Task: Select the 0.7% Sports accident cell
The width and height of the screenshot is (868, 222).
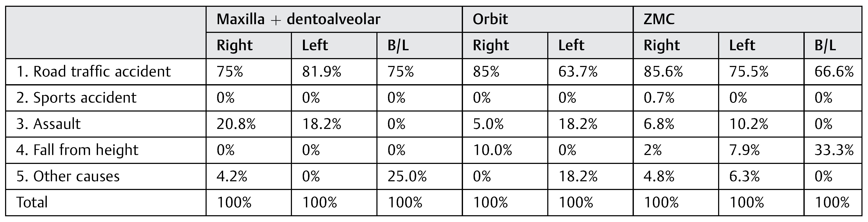Action: [659, 98]
